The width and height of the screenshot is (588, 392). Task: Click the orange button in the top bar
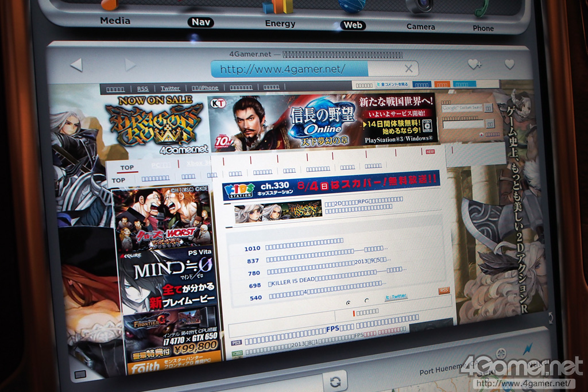coord(442,84)
